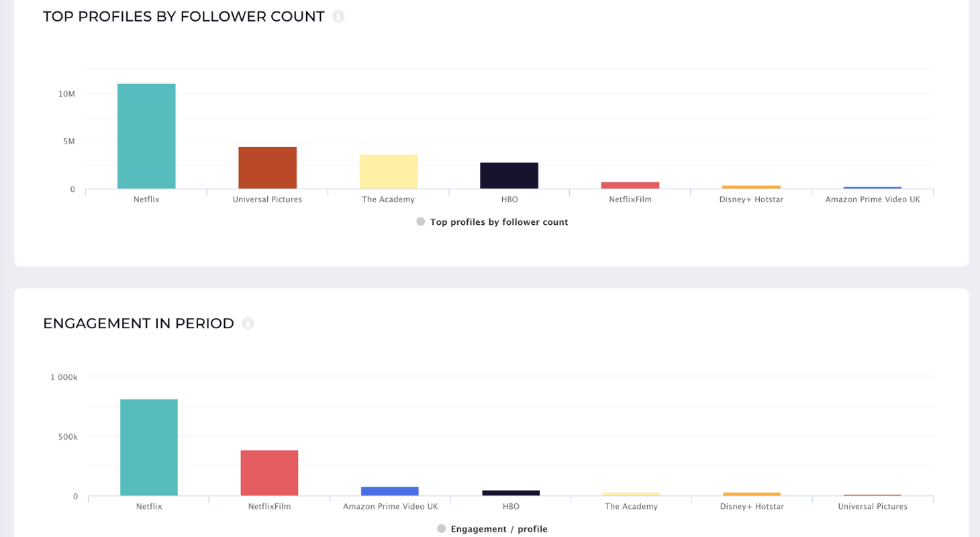
Task: Click 'The Academy' axis label in engagement chart
Action: 632,506
